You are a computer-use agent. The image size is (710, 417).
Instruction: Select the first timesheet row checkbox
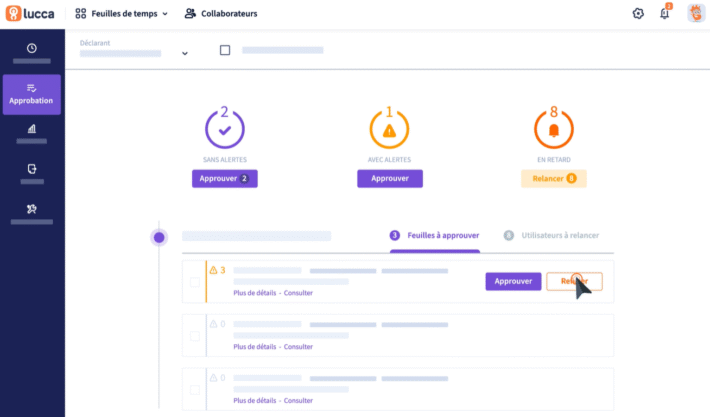194,281
